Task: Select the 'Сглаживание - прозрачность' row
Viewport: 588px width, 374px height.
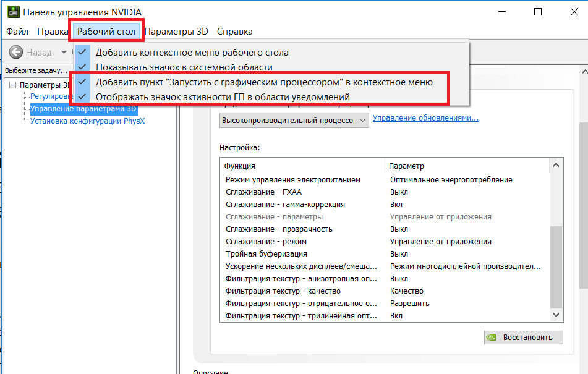Action: click(x=385, y=229)
